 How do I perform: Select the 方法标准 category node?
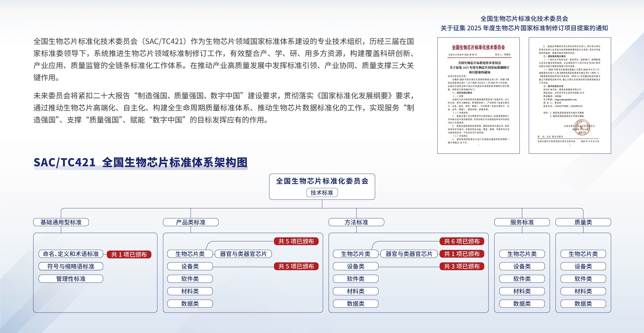pos(356,222)
